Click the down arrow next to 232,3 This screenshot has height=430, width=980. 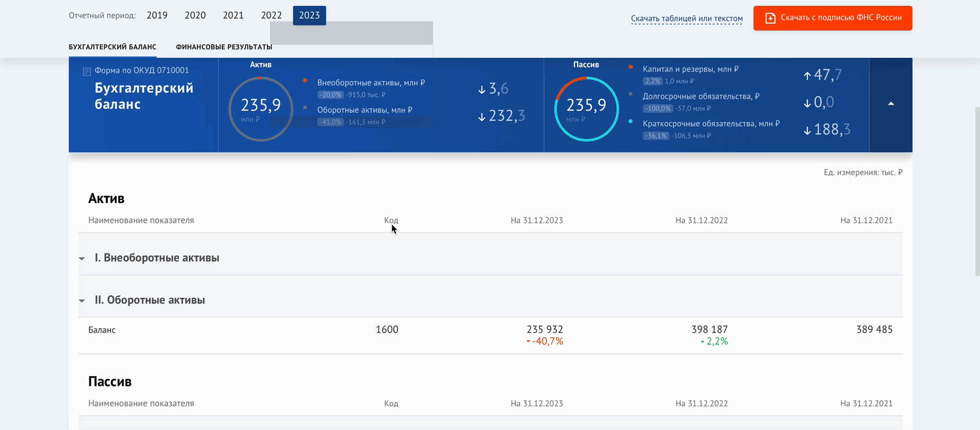[482, 117]
